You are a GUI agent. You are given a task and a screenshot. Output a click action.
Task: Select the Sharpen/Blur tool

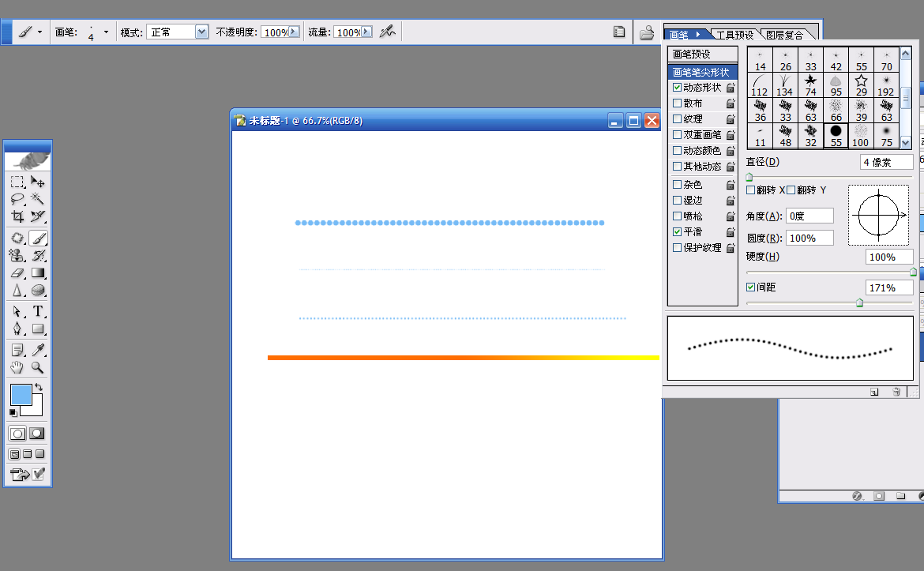point(17,291)
